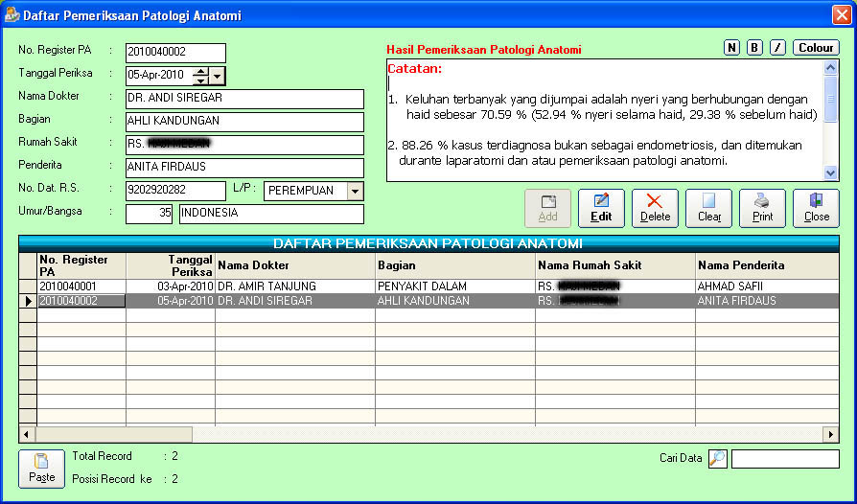Screen dimensions: 857x504
Task: Click the Paste button at bottom left
Action: click(41, 469)
